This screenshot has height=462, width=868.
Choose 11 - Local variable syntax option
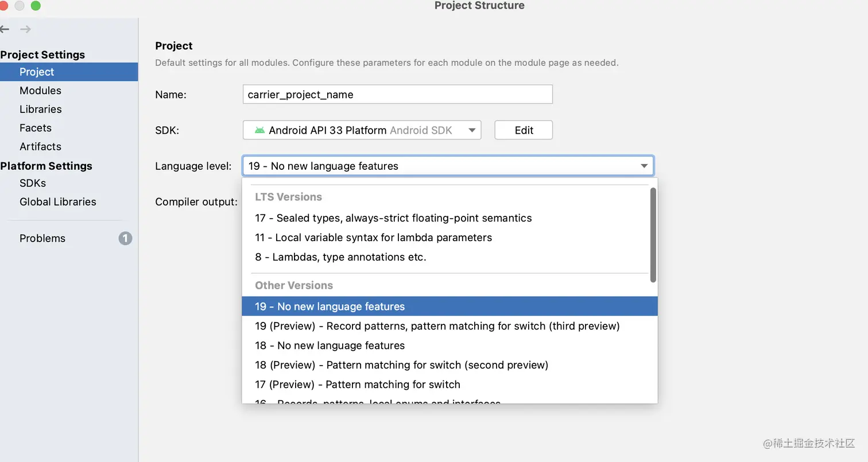[373, 238]
